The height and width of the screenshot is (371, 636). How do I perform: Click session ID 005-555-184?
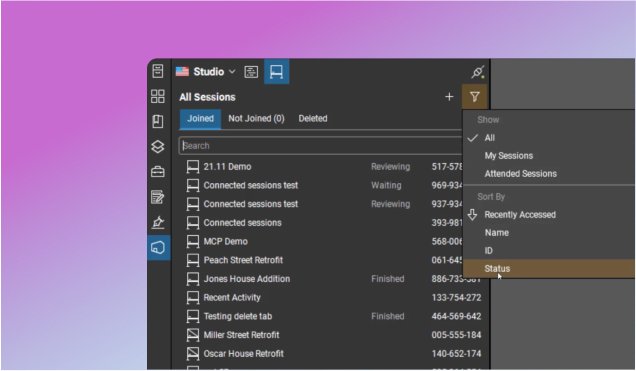click(x=456, y=335)
